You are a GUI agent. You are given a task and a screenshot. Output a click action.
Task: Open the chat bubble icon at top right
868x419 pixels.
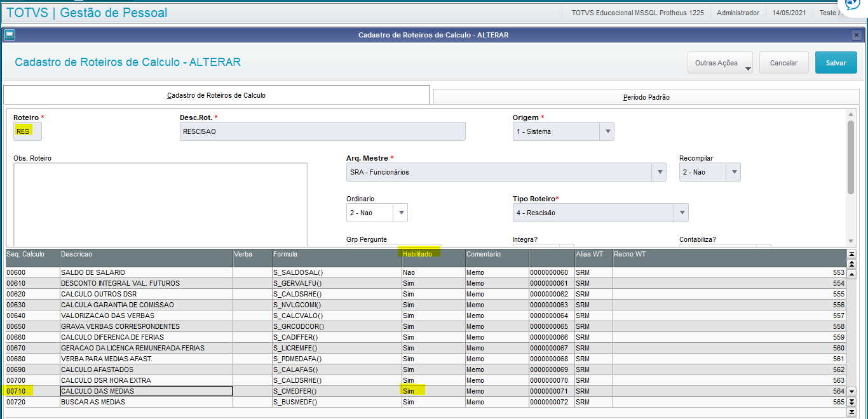(853, 4)
